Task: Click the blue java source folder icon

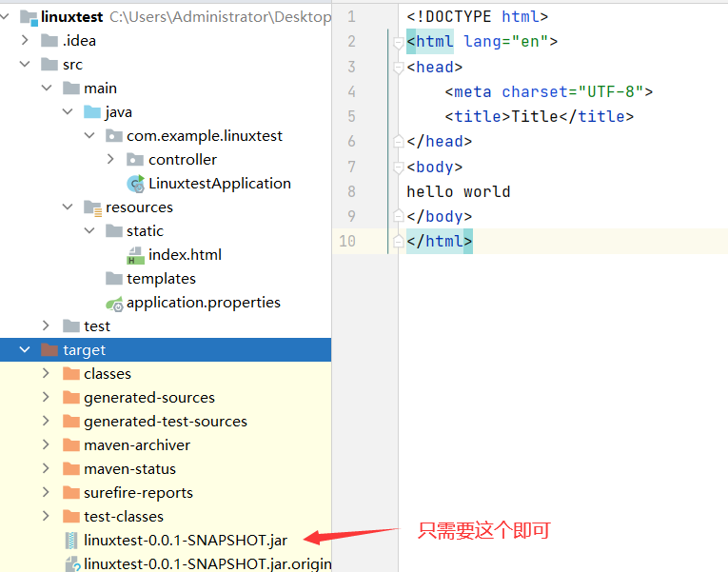Action: [92, 112]
